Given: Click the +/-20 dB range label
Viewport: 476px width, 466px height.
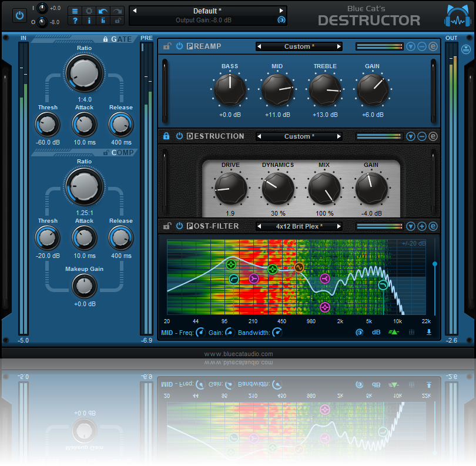Looking at the screenshot, I should (x=414, y=243).
